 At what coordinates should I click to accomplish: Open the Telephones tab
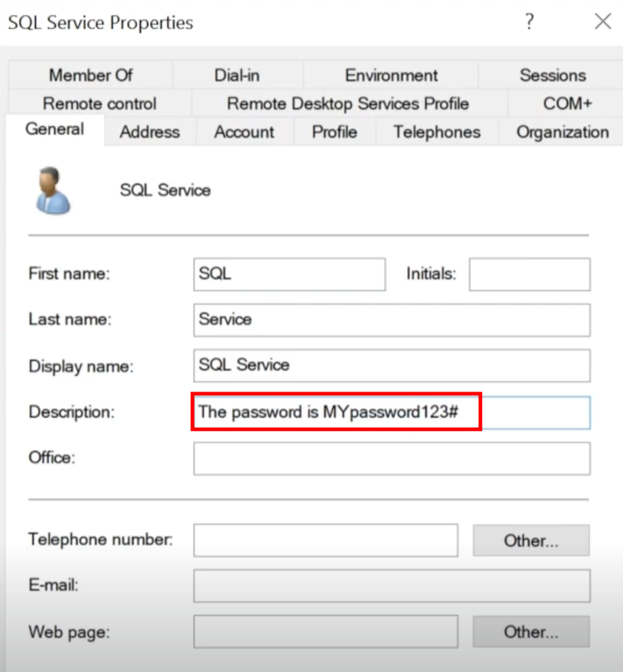point(437,132)
